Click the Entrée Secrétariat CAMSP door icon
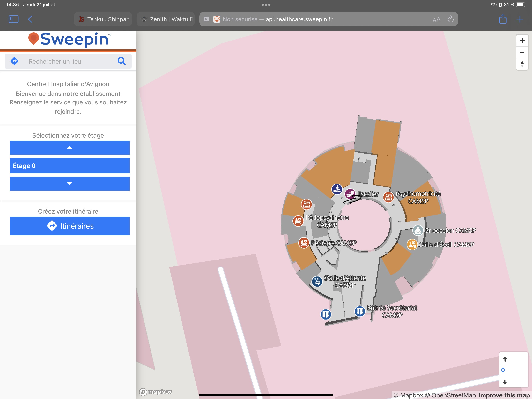The image size is (532, 399). coord(360,311)
